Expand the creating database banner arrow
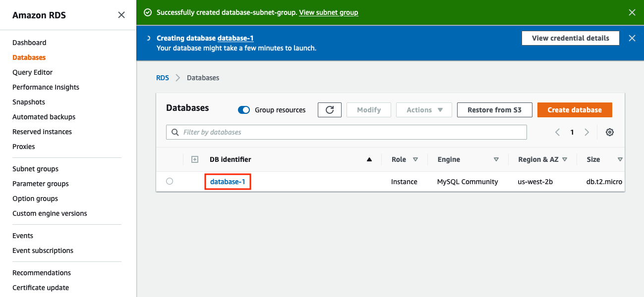 tap(148, 38)
